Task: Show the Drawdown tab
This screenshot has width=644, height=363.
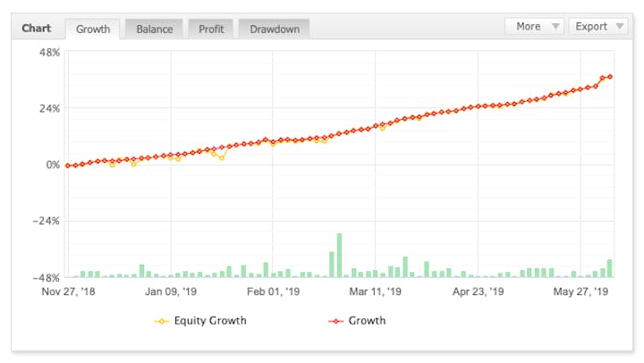Action: pos(275,30)
